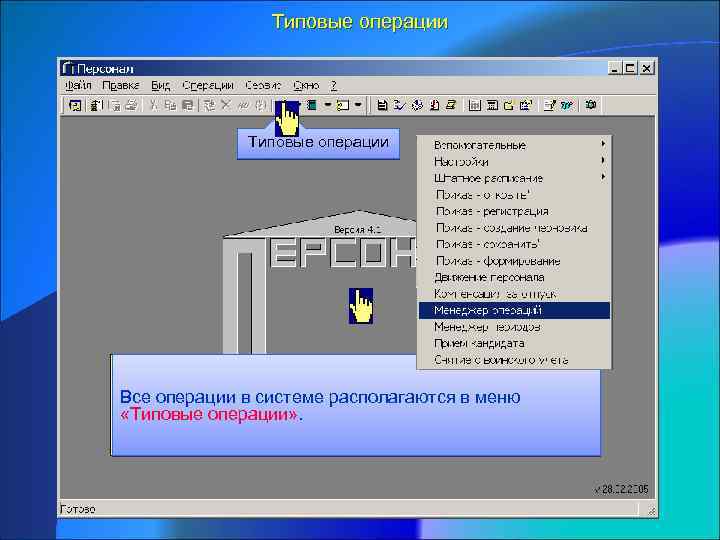The height and width of the screenshot is (540, 720).
Task: Maximize the Персонал window
Action: point(630,68)
